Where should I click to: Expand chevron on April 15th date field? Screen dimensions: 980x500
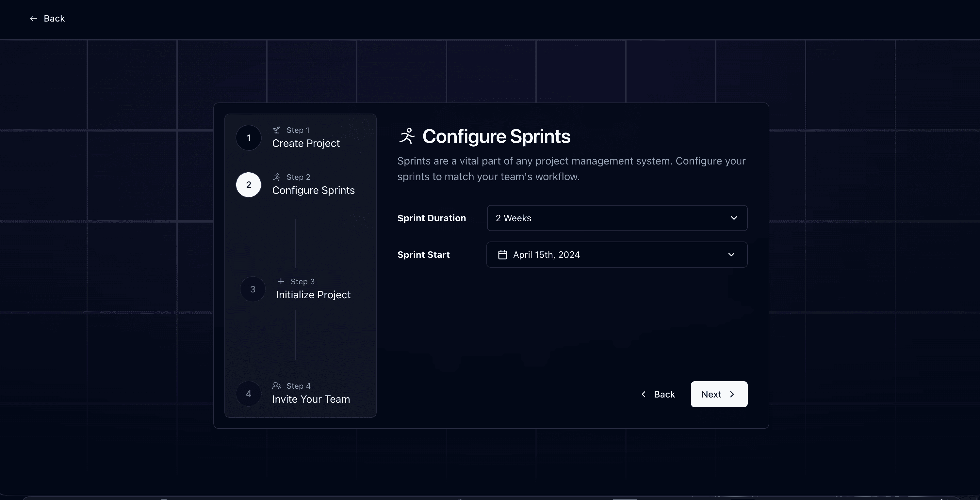click(731, 255)
